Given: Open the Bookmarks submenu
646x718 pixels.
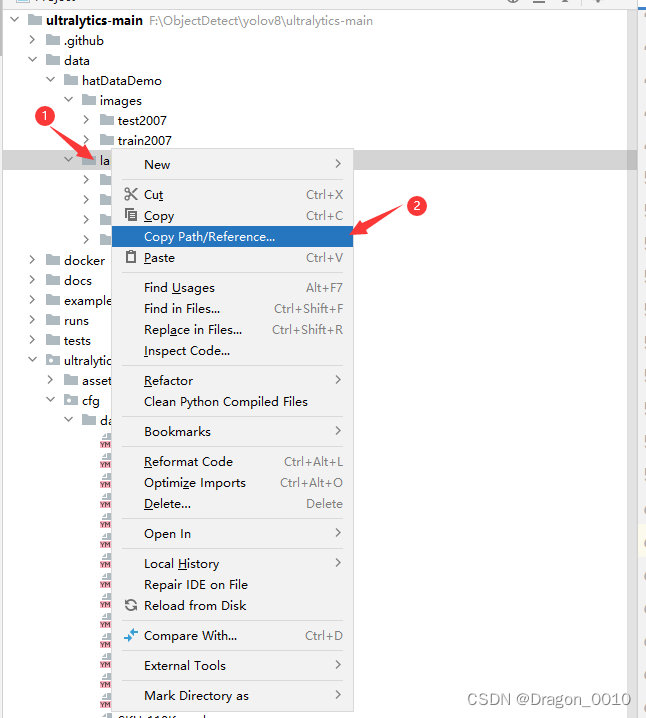Looking at the screenshot, I should pos(233,431).
